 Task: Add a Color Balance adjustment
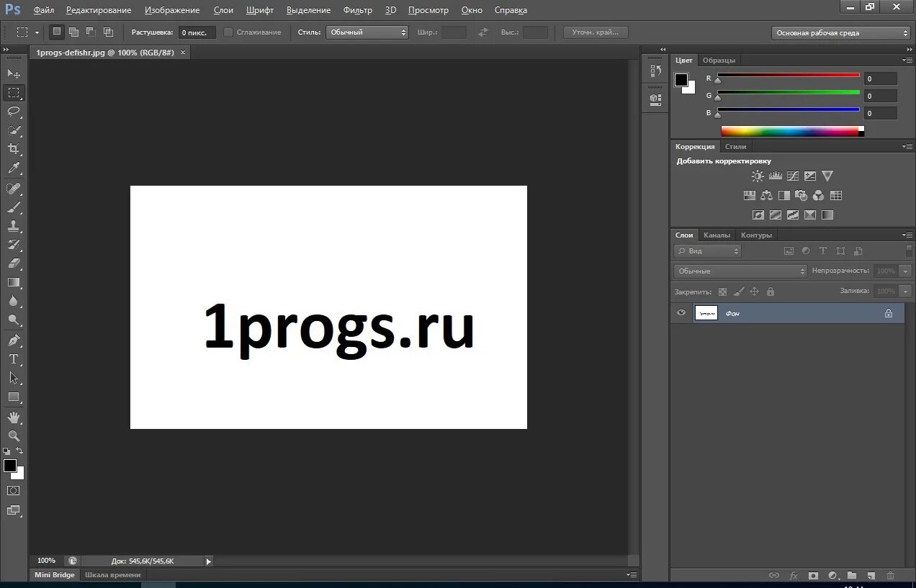pos(766,195)
